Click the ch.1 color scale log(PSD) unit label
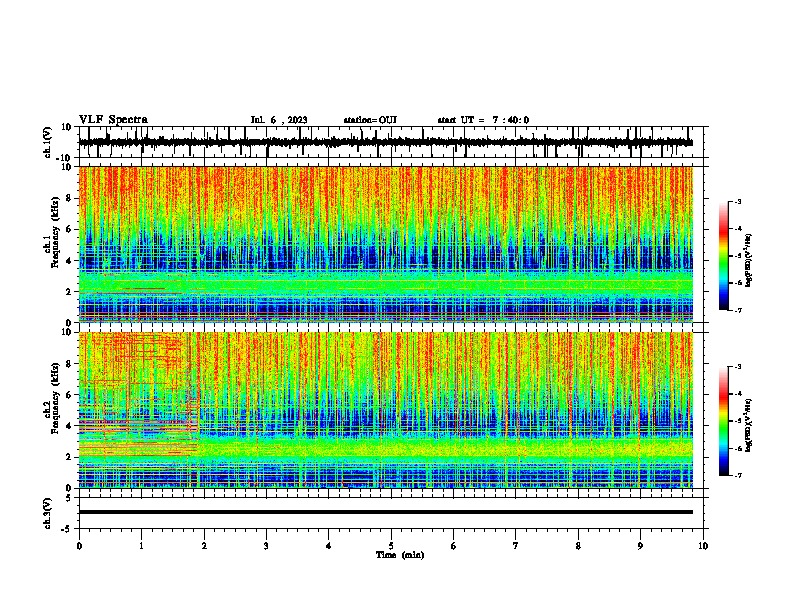Viewport: 792px width, 612px height. 750,261
